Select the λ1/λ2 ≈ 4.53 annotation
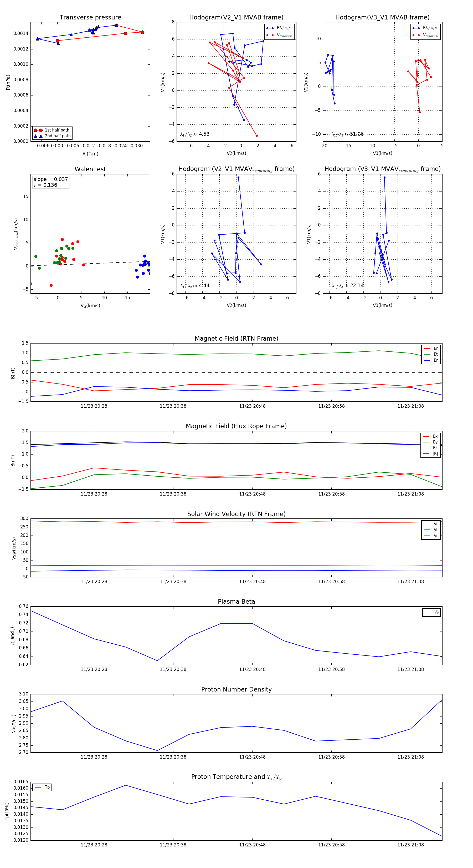Viewport: 473px width, 868px height. pyautogui.click(x=195, y=134)
